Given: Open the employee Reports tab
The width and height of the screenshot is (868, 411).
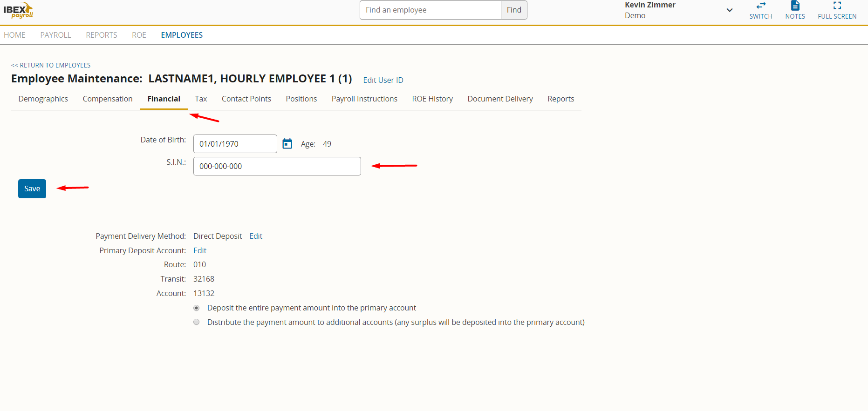Looking at the screenshot, I should (x=561, y=99).
